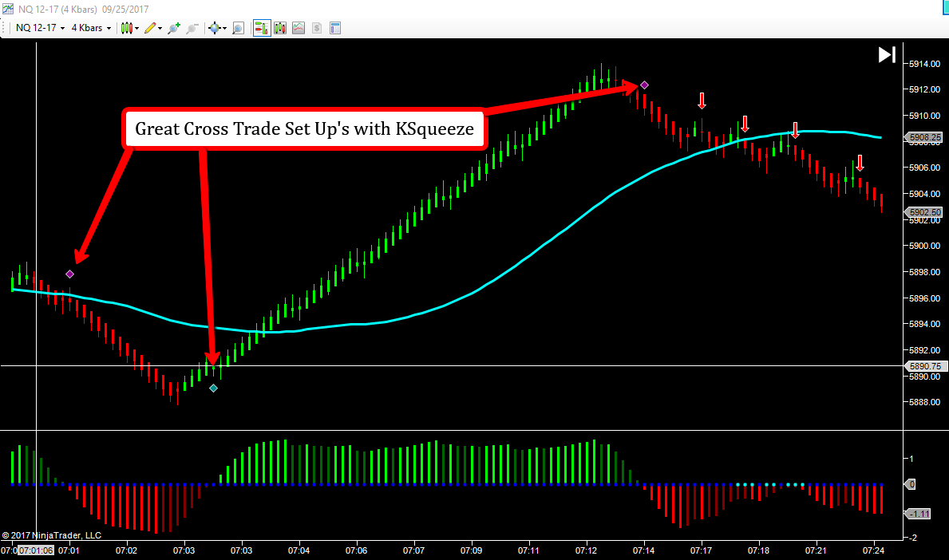Open the NQ 12-17 instrument dropdown
Image resolution: width=949 pixels, height=560 pixels.
(x=40, y=28)
